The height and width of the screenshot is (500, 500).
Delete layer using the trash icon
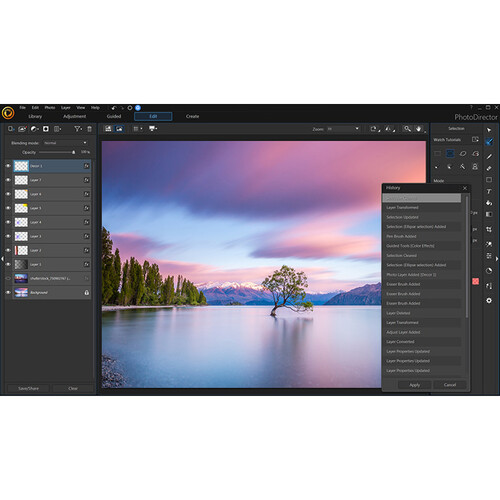point(89,129)
